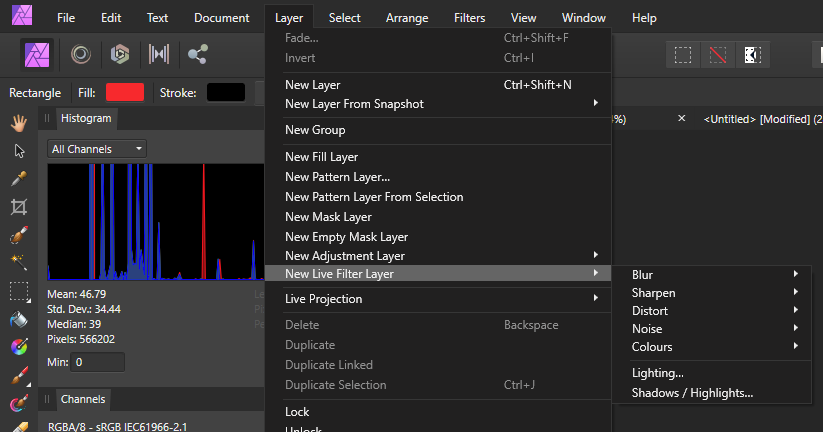Switch to the Histogram panel tab

coord(86,118)
